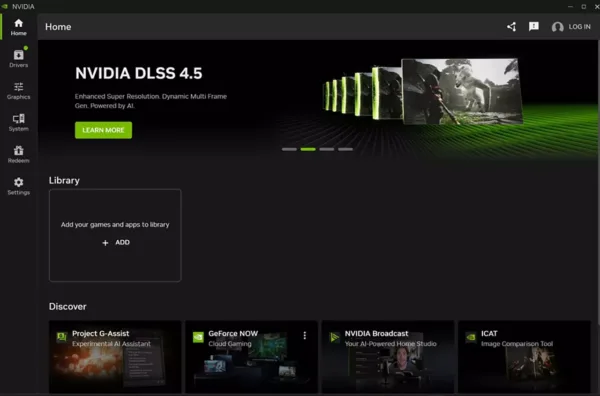Click 'Add your games and apps to library' text

(x=115, y=225)
